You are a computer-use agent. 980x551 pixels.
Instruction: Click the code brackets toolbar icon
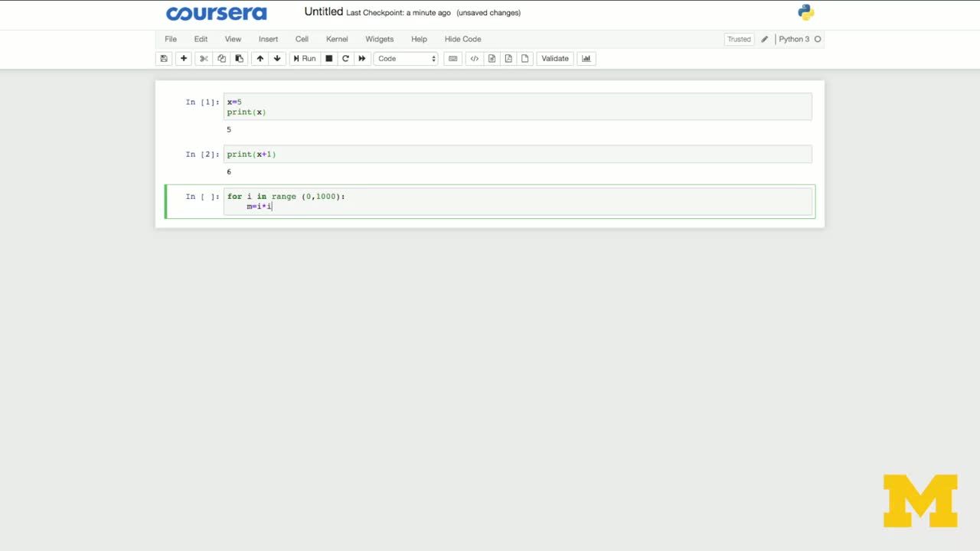click(475, 58)
